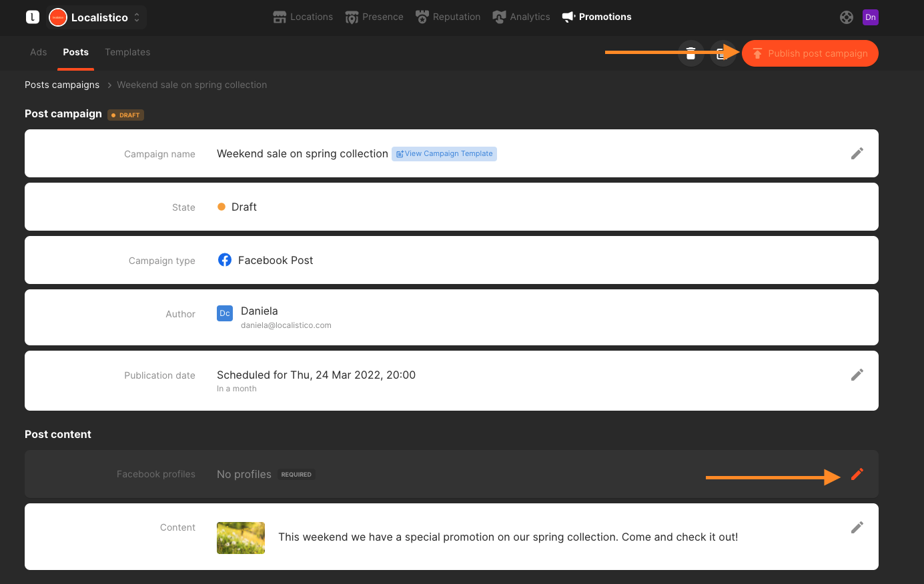Open the Dn user avatar menu
924x584 pixels.
click(x=871, y=17)
